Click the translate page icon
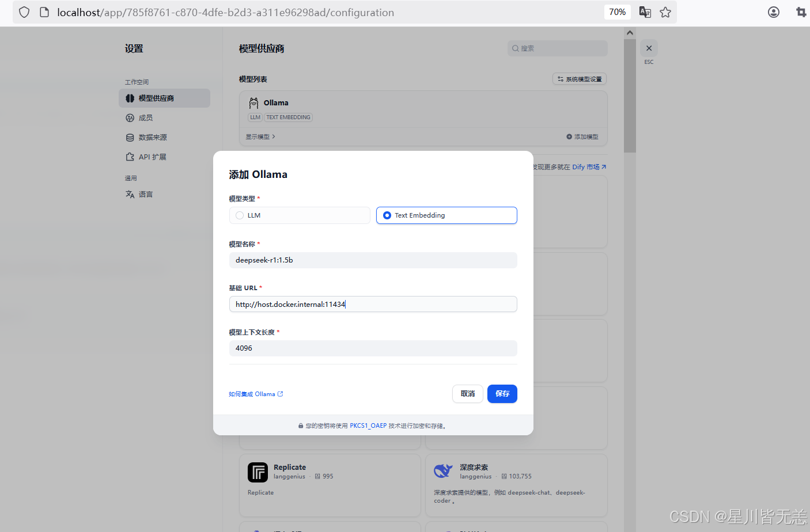 click(x=645, y=12)
